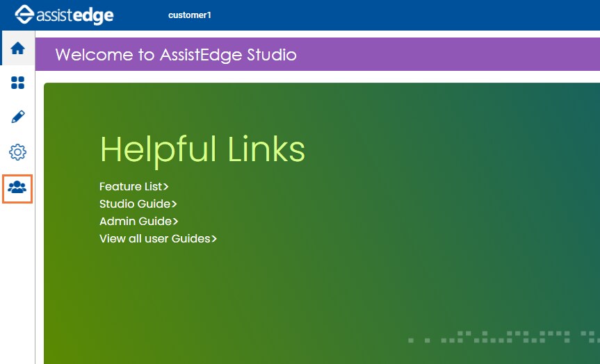Open the gear settings sidebar icon
This screenshot has height=364, width=600.
(17, 152)
